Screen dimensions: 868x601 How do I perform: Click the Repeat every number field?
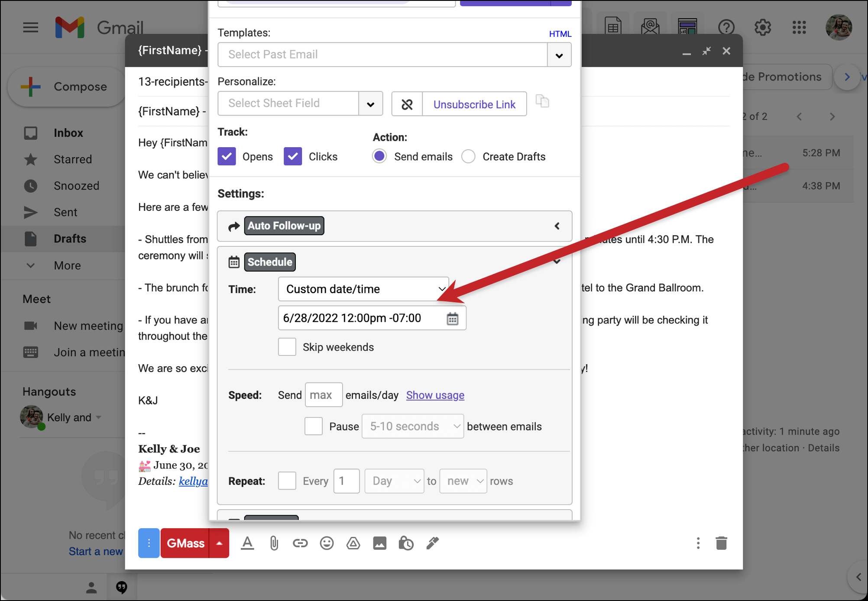pos(347,481)
